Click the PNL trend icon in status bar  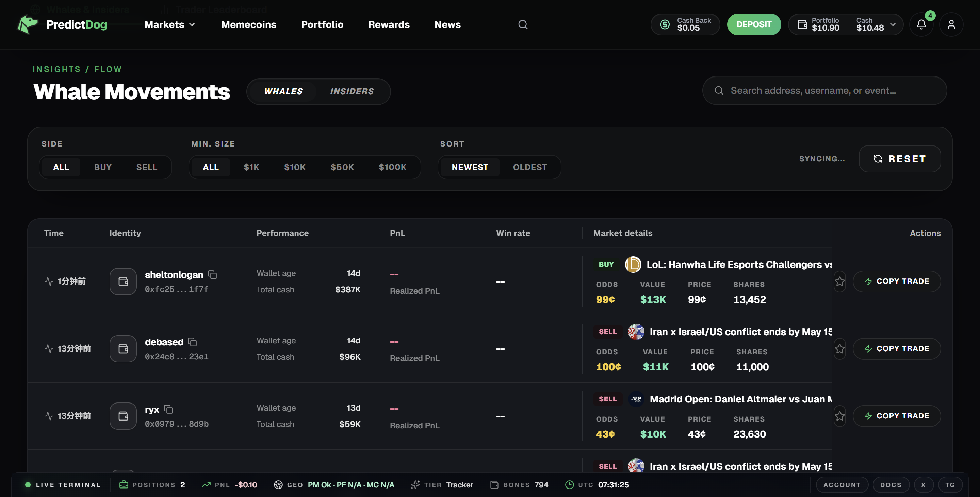[x=206, y=485]
